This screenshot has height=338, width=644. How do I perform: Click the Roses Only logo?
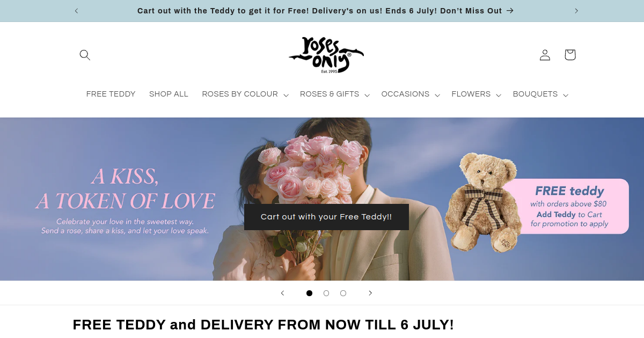point(326,55)
